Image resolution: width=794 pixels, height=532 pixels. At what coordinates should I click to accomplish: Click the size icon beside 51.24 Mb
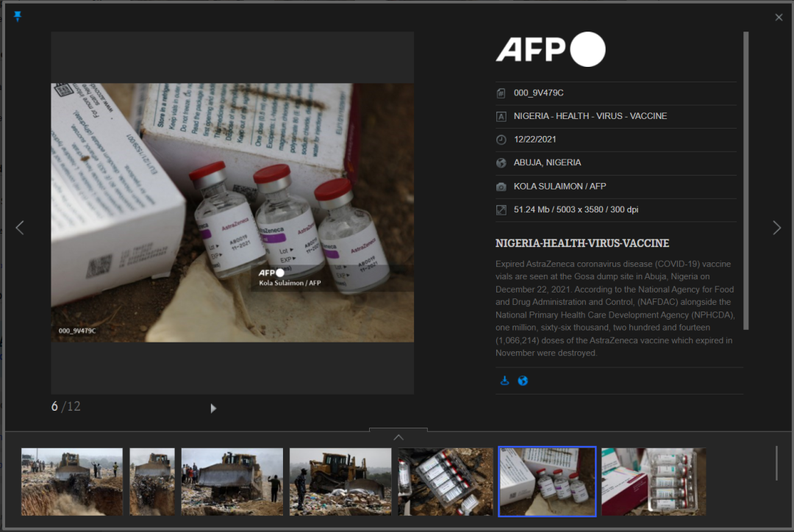[x=501, y=210]
